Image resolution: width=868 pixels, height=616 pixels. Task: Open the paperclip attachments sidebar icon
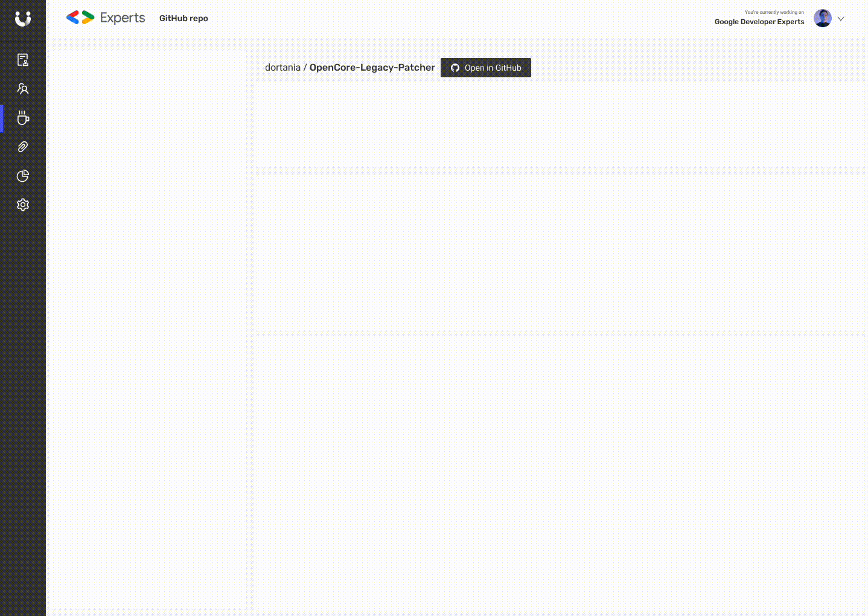(23, 147)
